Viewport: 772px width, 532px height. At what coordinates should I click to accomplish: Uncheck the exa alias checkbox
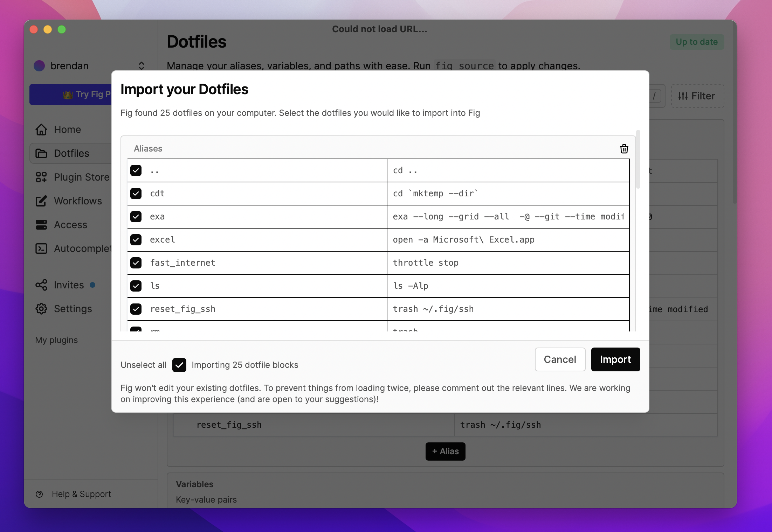pyautogui.click(x=136, y=217)
